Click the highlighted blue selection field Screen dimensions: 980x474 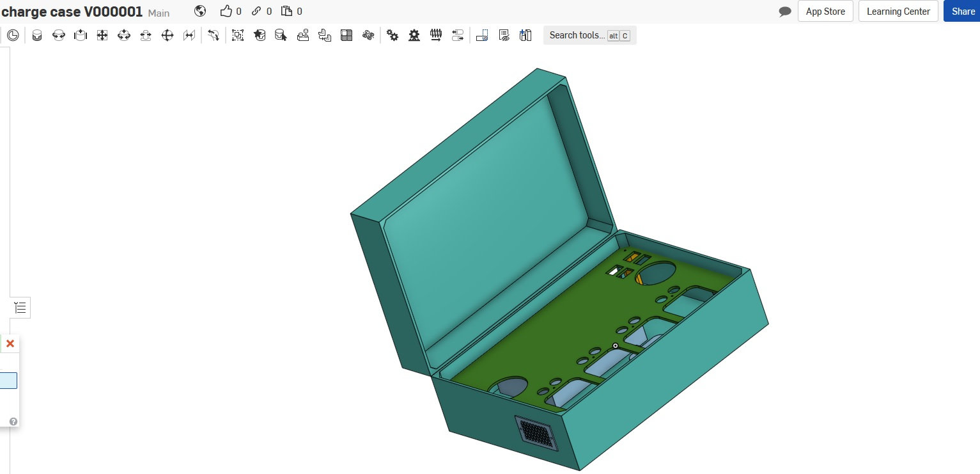pyautogui.click(x=8, y=381)
